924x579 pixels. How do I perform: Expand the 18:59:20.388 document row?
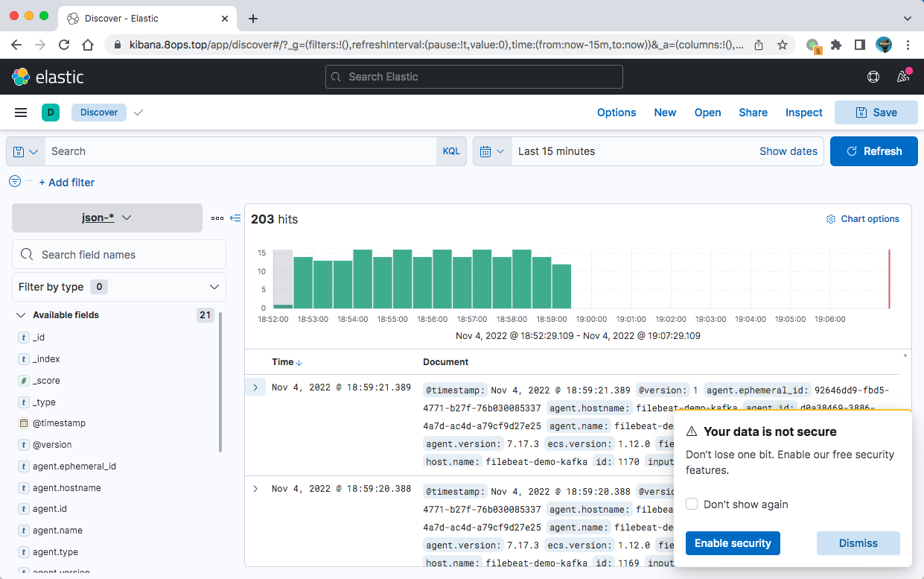click(x=255, y=489)
